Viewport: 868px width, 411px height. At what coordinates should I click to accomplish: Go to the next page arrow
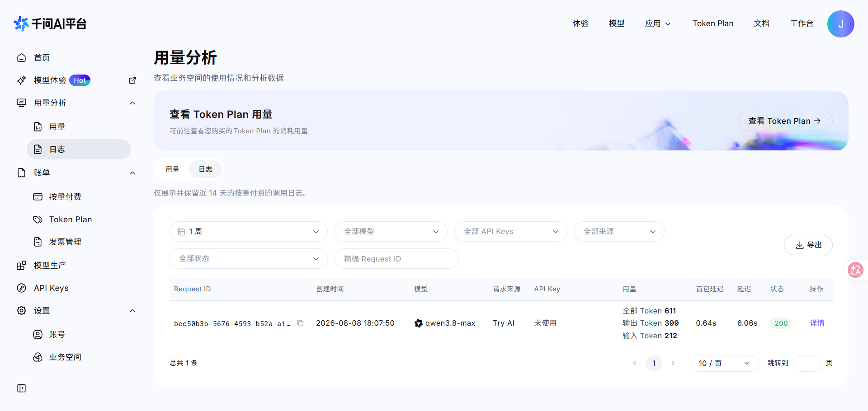[673, 363]
